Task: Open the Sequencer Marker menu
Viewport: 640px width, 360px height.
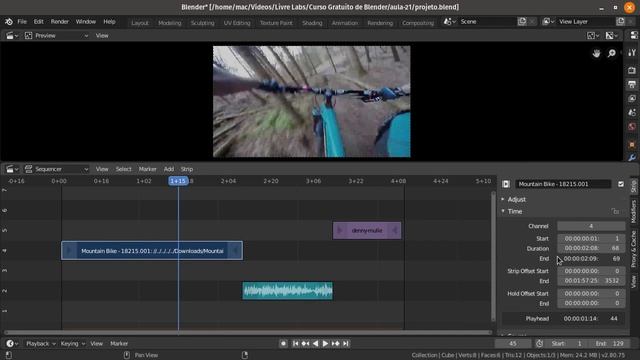Action: 147,169
